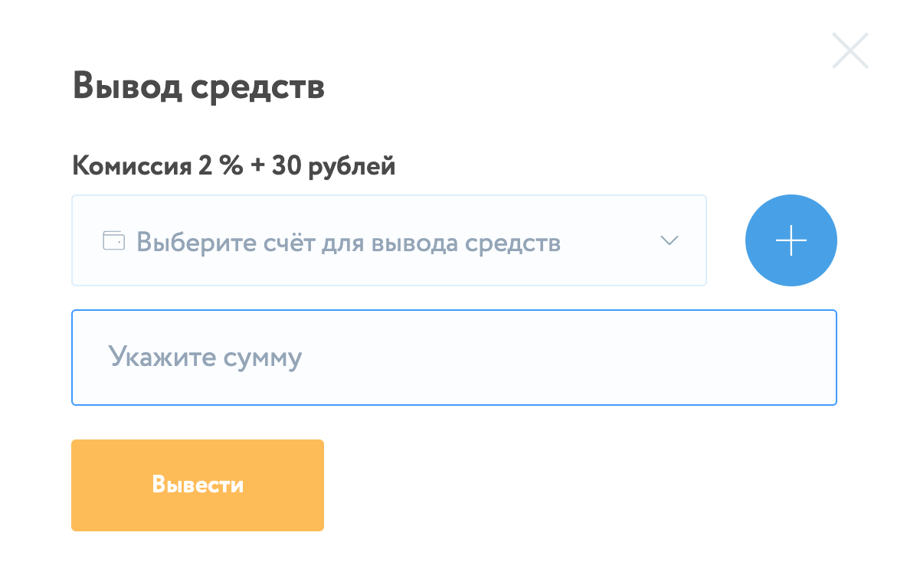Click the blue plus icon to add an account

click(791, 240)
